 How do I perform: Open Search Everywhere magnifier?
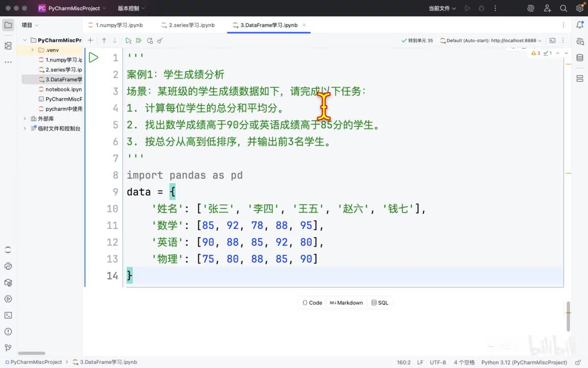(x=563, y=8)
